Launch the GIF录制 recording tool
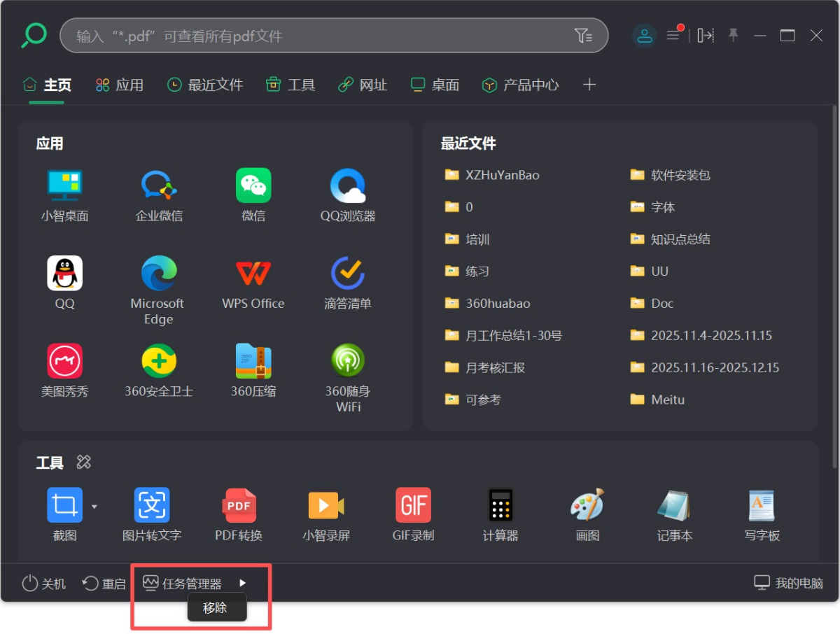Image resolution: width=840 pixels, height=634 pixels. (413, 505)
